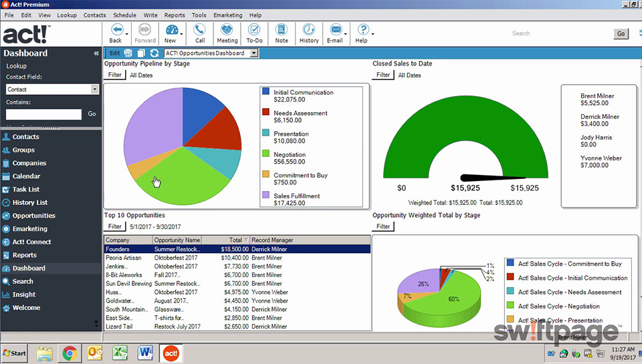Select the Lizard Tail opportunity row

(237, 327)
